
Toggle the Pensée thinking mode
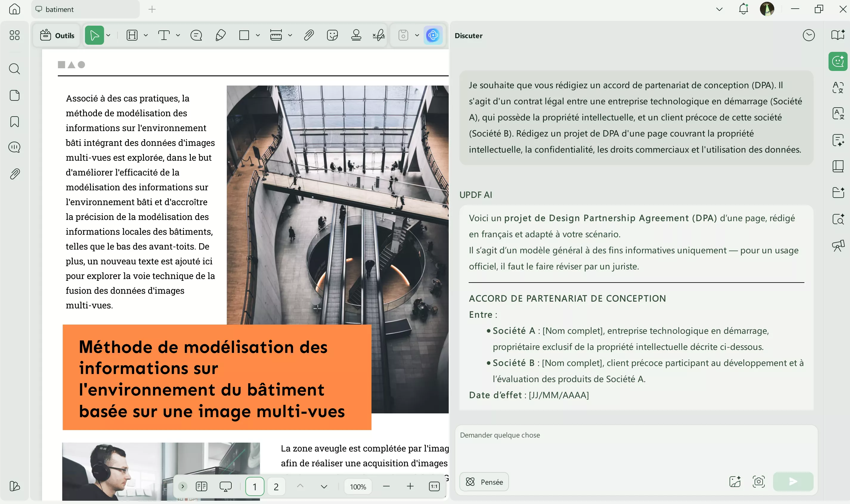click(x=484, y=482)
